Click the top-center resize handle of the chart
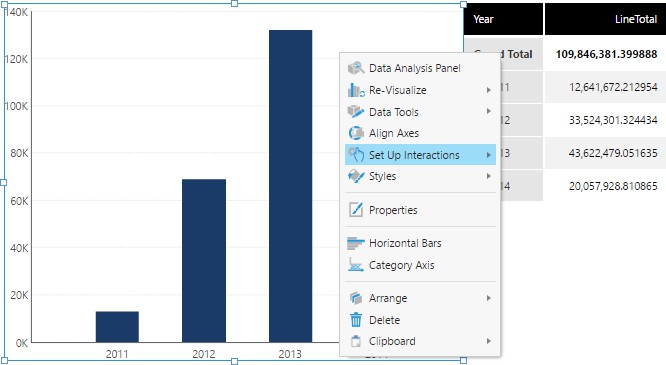 (234, 4)
